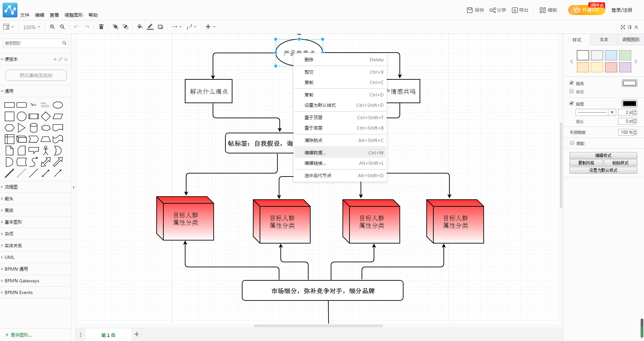The width and height of the screenshot is (644, 341).
Task: Click the fullscreen icon at top right
Action: tap(623, 27)
